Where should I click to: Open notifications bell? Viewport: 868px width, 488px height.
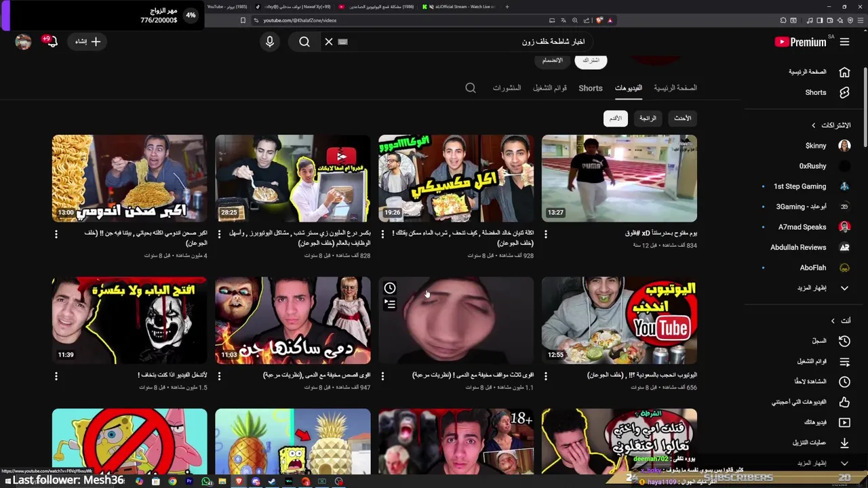(x=52, y=42)
